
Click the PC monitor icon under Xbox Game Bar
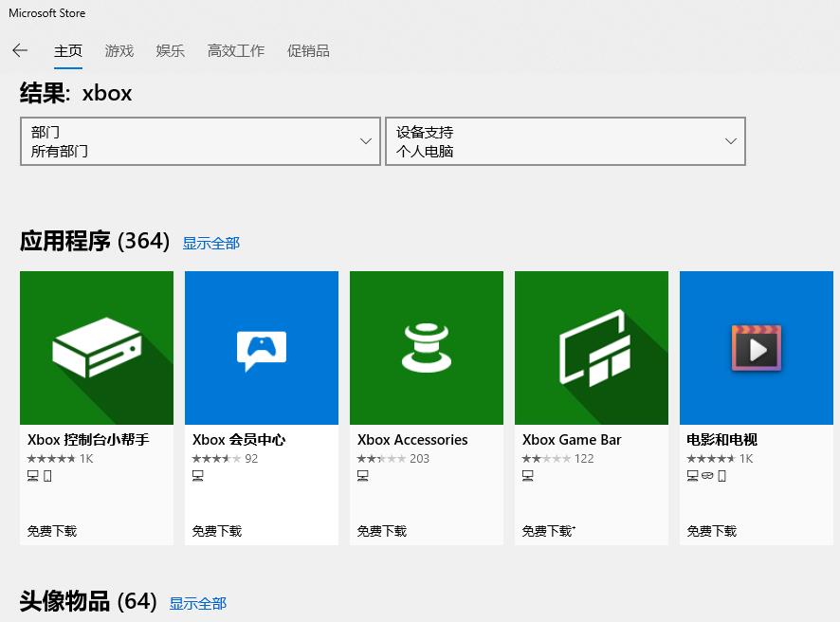[526, 475]
